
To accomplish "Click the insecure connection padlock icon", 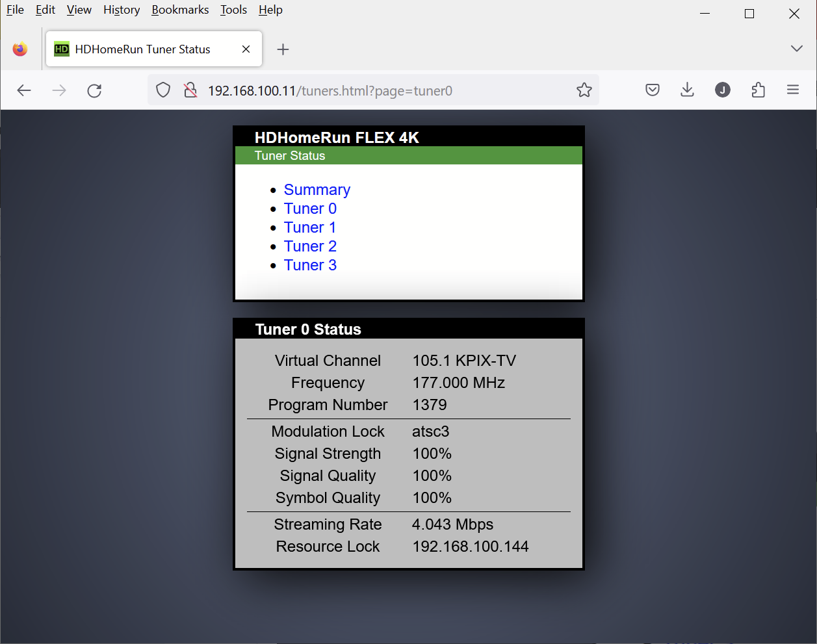I will [190, 90].
